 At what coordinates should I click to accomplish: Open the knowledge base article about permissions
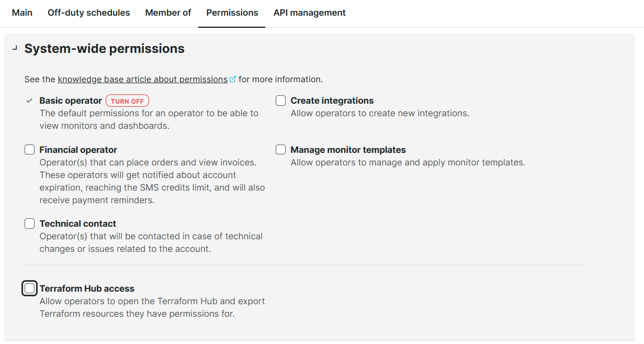tap(142, 80)
